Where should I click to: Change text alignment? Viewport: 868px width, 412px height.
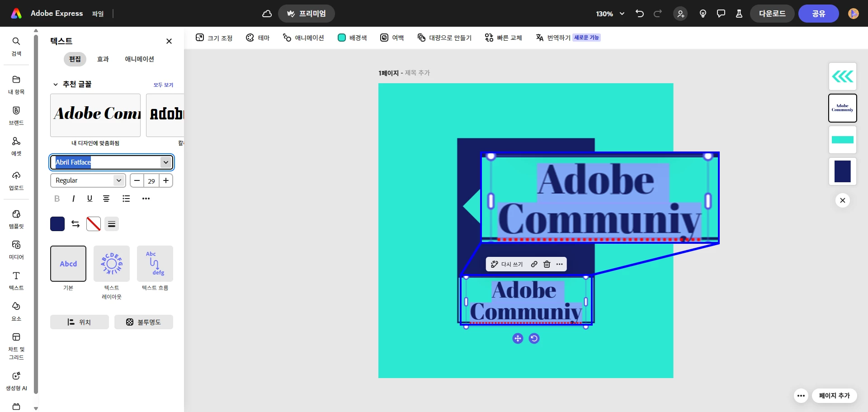point(106,199)
